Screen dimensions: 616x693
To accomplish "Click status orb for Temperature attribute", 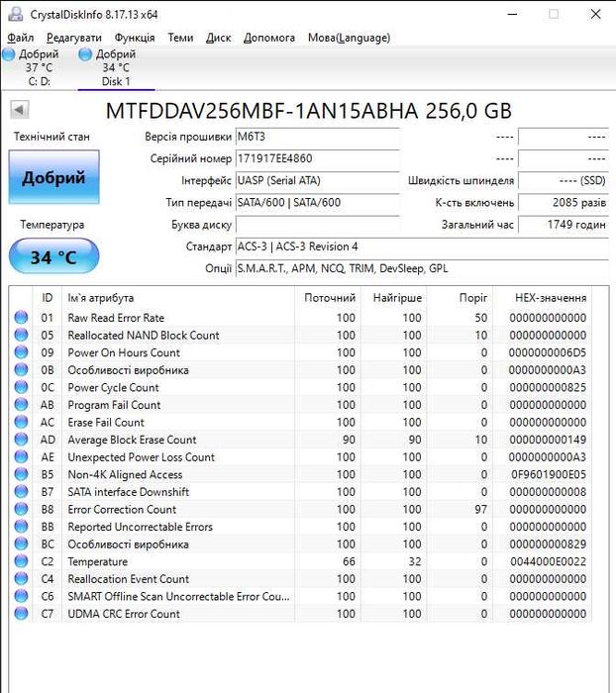I will (21, 561).
